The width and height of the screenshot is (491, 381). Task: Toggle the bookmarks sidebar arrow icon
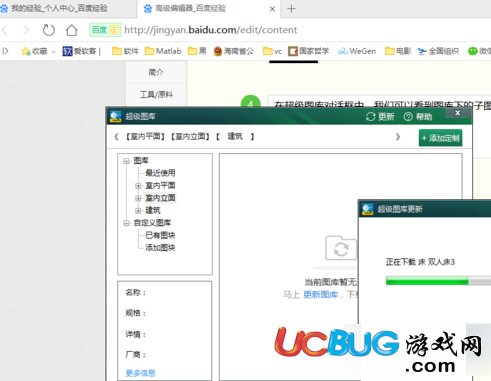coord(5,51)
